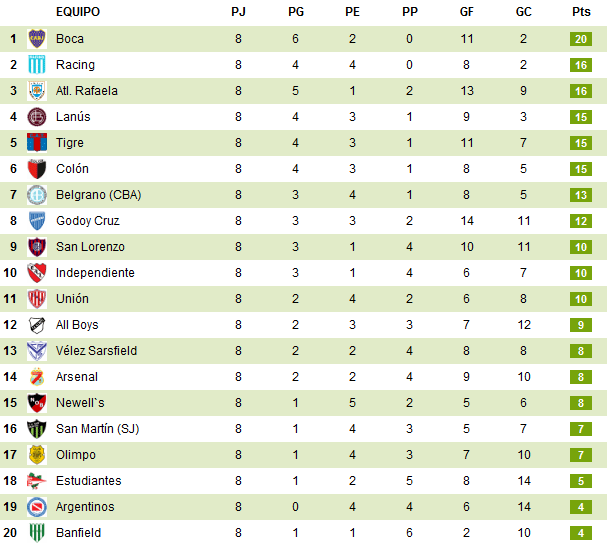The image size is (607, 556).
Task: Click the All Boys 9 points badge
Action: click(581, 325)
